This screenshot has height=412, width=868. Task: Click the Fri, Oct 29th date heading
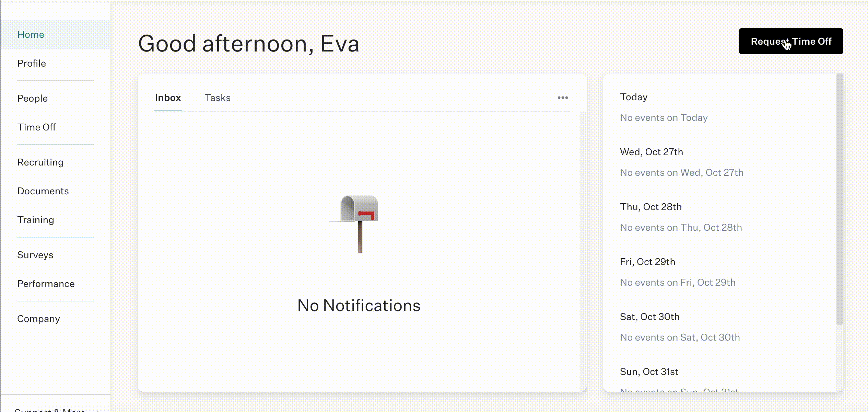point(647,262)
